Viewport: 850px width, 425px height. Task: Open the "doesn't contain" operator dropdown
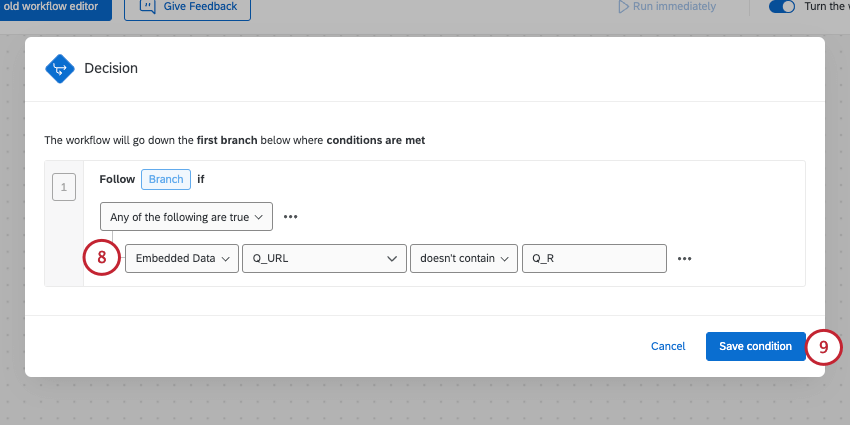[x=464, y=258]
